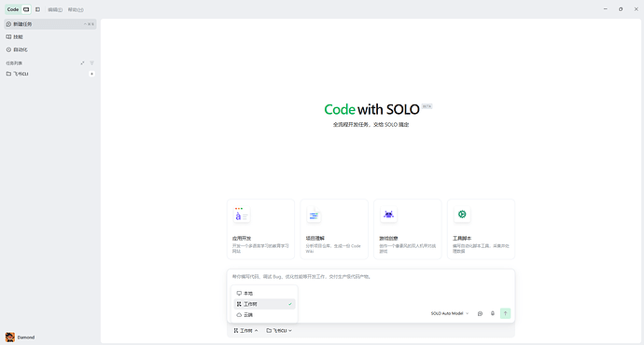
Task: Click the plus button next to 飞书CLI
Action: tap(92, 74)
